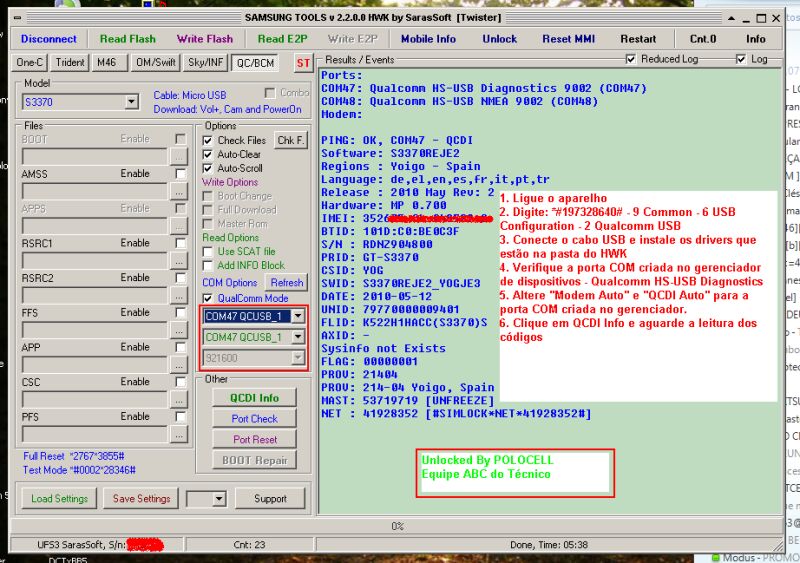
Task: Switch to the OM/Swift tab
Action: click(155, 63)
